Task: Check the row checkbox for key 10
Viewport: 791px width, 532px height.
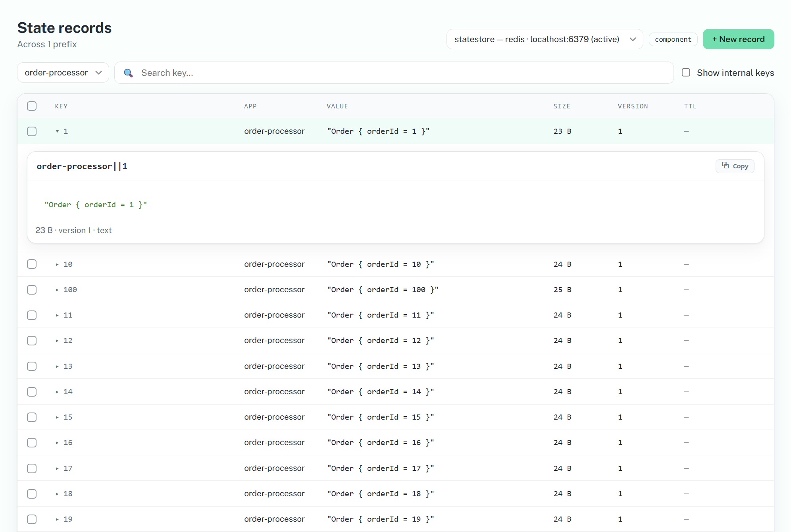Action: [x=32, y=264]
